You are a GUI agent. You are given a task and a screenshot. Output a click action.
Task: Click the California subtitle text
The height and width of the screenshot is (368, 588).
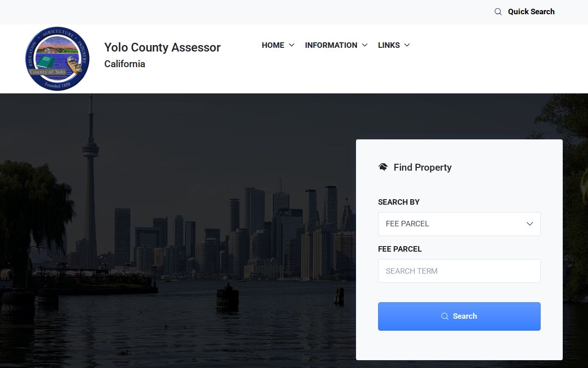click(124, 64)
